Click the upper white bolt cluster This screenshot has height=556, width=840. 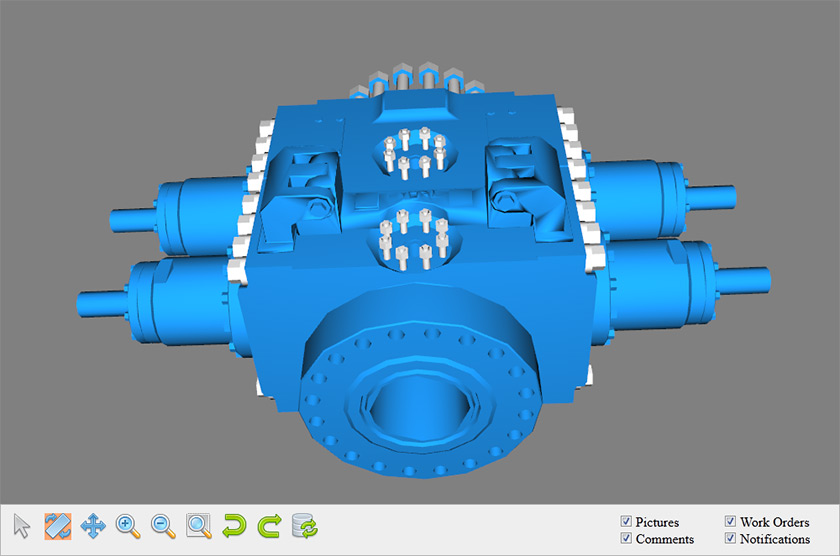pyautogui.click(x=415, y=153)
